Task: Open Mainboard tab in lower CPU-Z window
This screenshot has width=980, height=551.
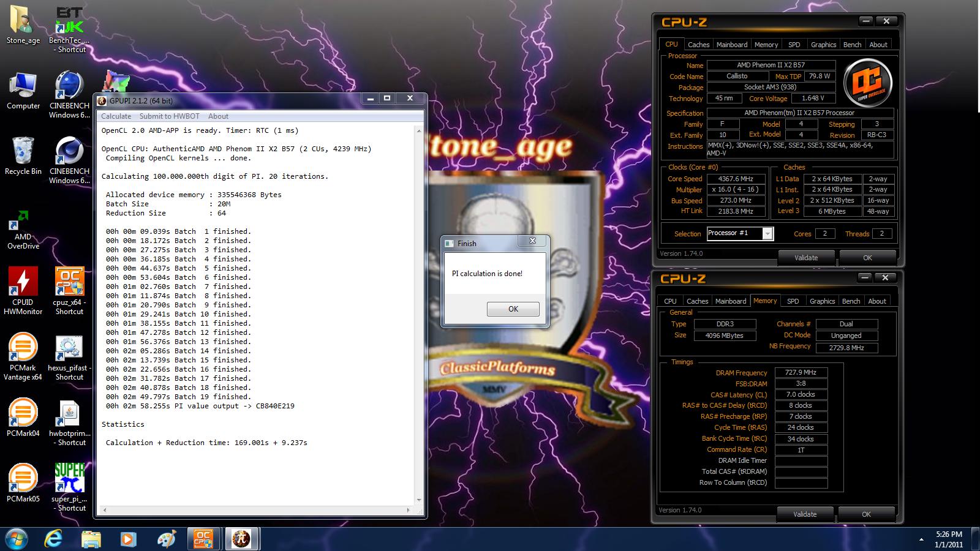Action: click(x=731, y=301)
